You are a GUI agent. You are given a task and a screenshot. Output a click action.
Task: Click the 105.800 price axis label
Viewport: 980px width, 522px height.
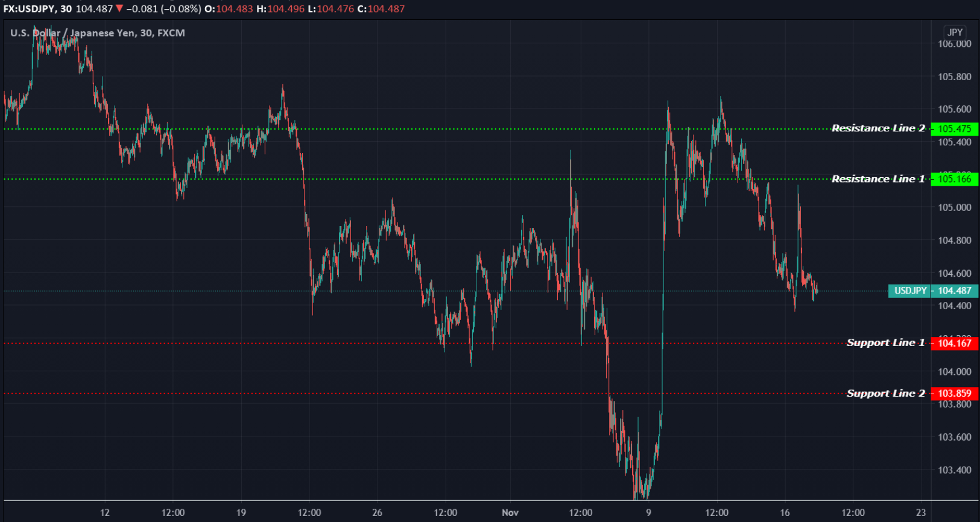click(x=955, y=77)
